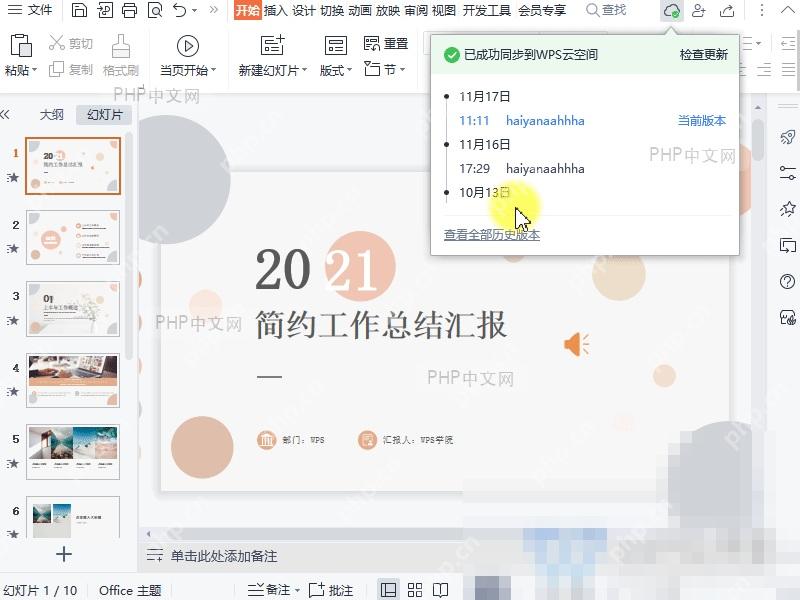This screenshot has width=800, height=600.
Task: Switch to the 幻灯片 panel tab
Action: click(105, 115)
